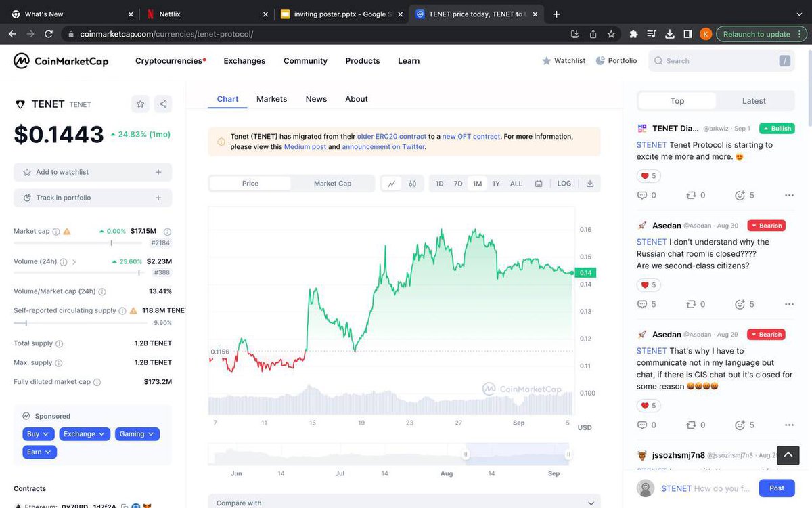Open Chrome downloads icon
This screenshot has height=508, width=812.
tap(669, 34)
